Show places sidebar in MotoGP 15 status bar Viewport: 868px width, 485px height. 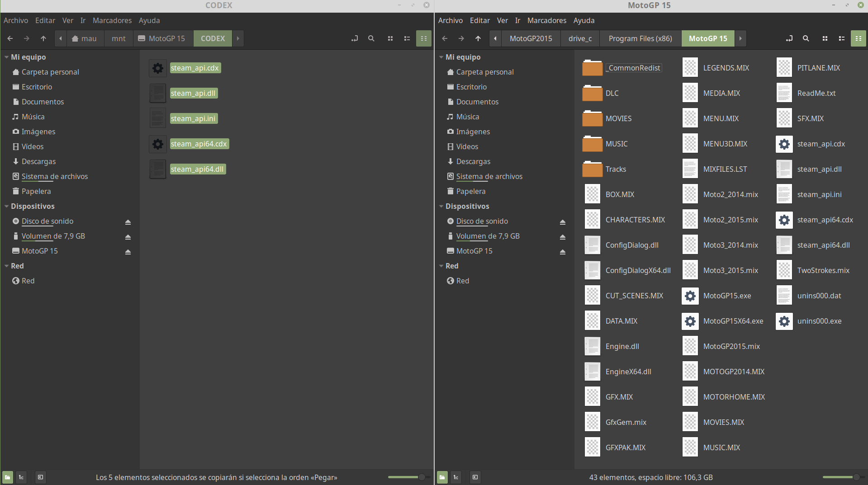(x=442, y=477)
